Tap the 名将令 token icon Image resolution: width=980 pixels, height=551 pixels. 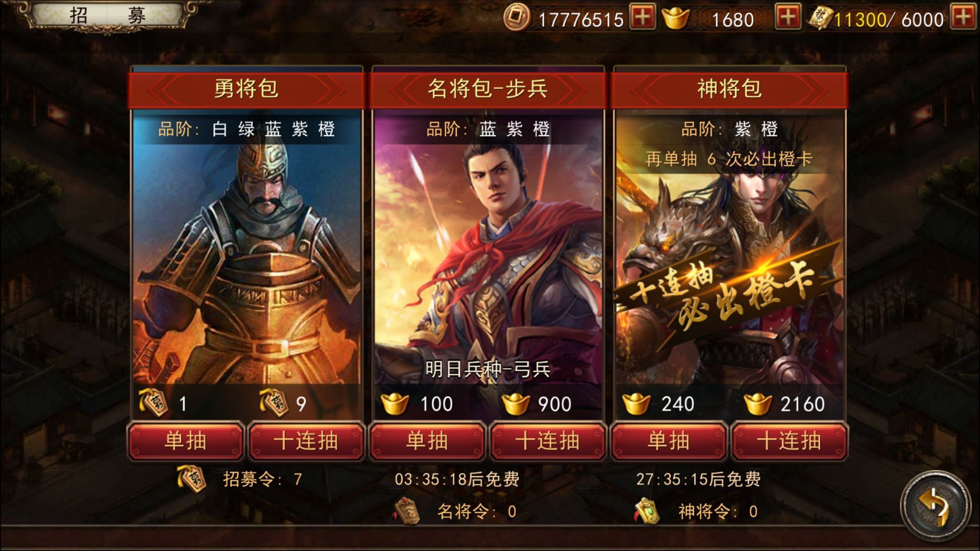point(407,511)
